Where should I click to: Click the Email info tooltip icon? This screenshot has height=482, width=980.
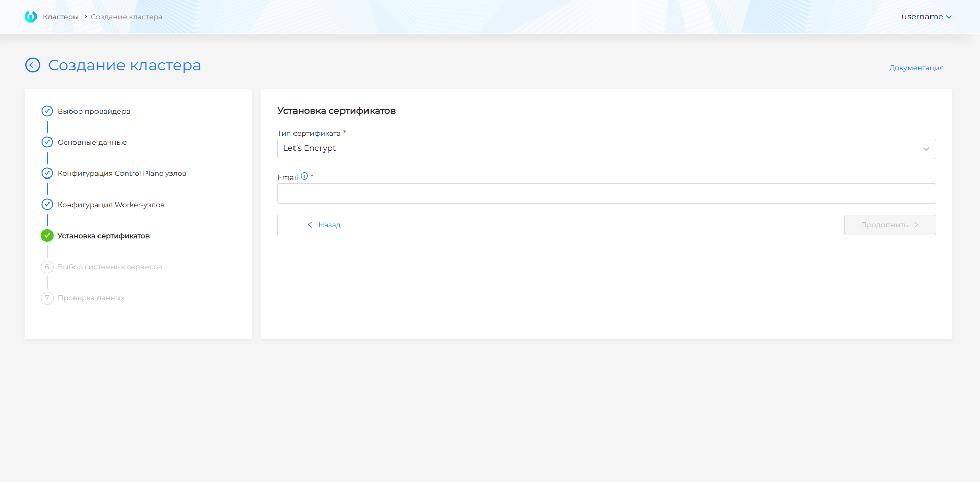pyautogui.click(x=304, y=176)
